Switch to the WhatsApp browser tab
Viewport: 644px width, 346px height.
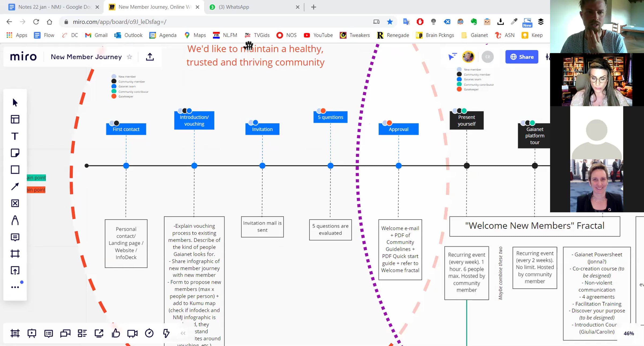(233, 7)
